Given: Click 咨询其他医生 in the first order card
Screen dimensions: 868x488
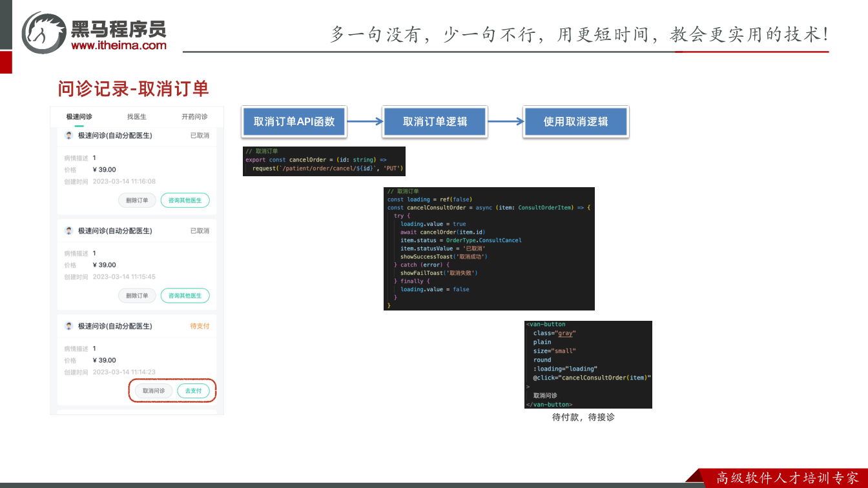Looking at the screenshot, I should click(185, 200).
